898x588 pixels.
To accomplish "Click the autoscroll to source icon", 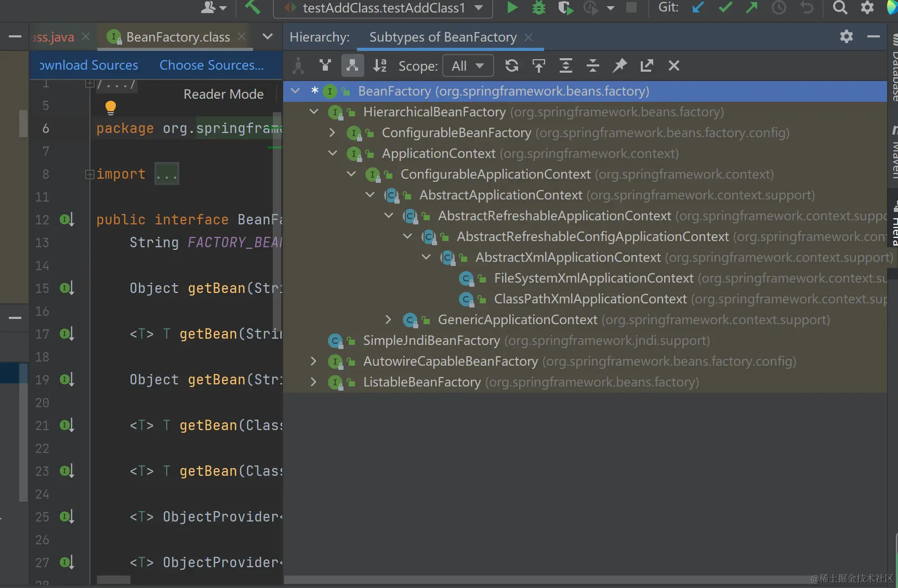I will coord(539,65).
